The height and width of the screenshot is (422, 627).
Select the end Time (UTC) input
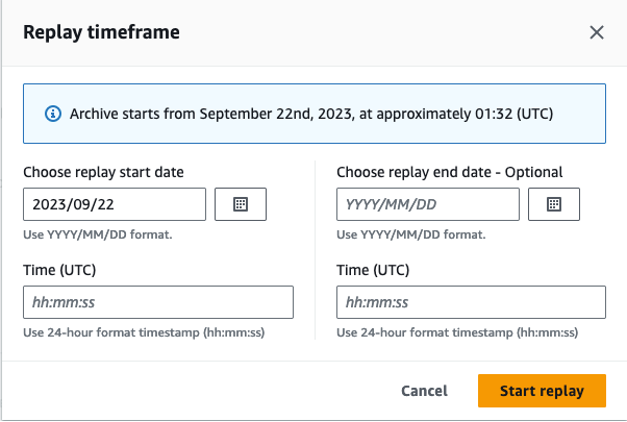[x=471, y=302]
